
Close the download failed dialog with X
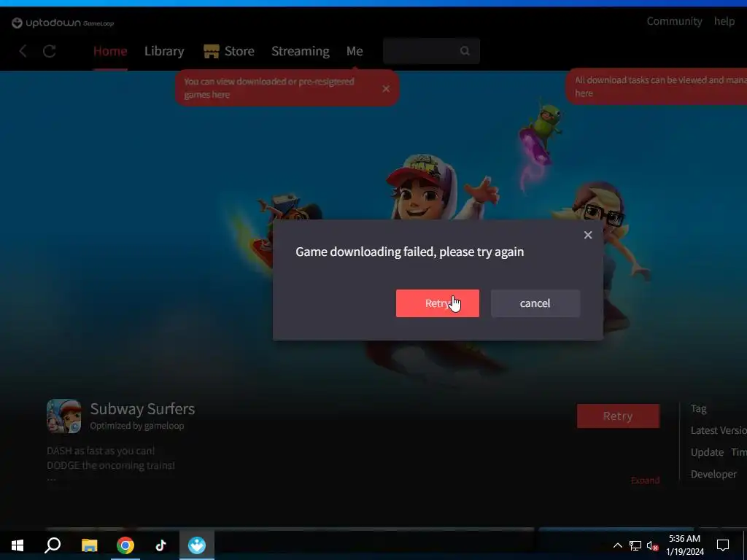click(x=588, y=235)
